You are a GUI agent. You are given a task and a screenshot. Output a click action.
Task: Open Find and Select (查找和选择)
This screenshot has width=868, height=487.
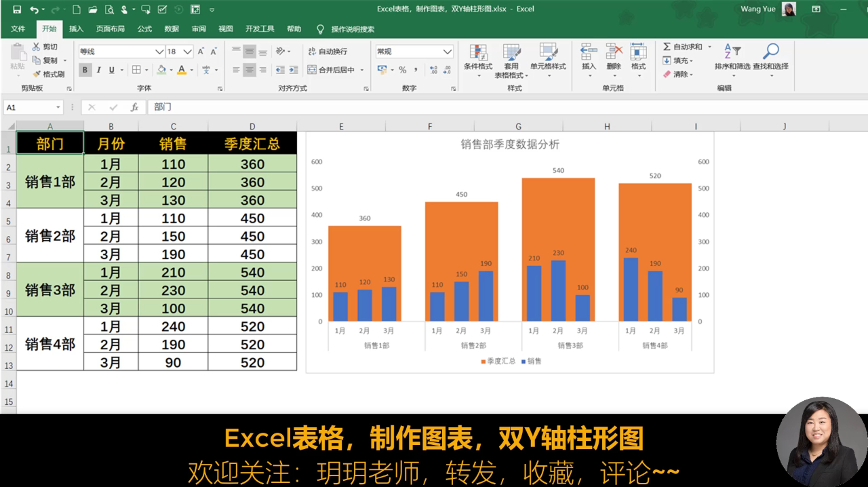[770, 59]
